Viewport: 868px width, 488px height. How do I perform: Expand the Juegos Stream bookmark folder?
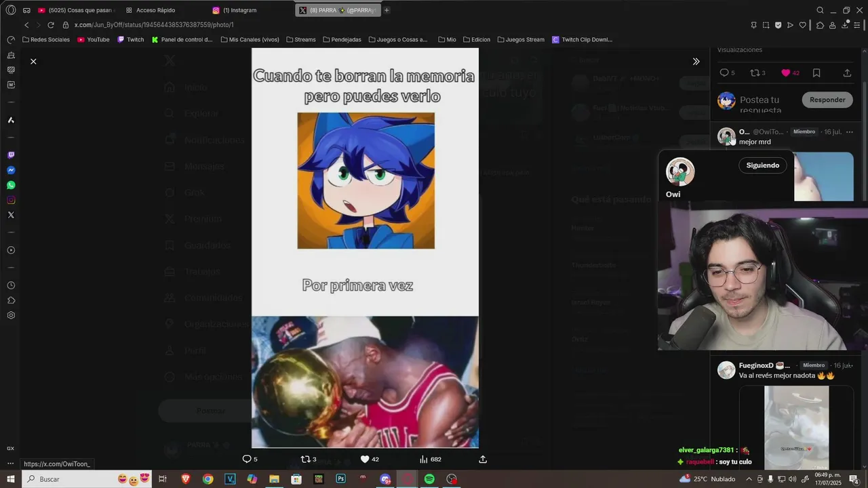[521, 40]
